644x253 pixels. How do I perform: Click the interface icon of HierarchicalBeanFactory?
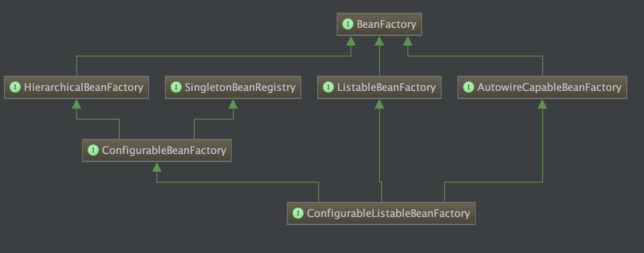(x=15, y=87)
